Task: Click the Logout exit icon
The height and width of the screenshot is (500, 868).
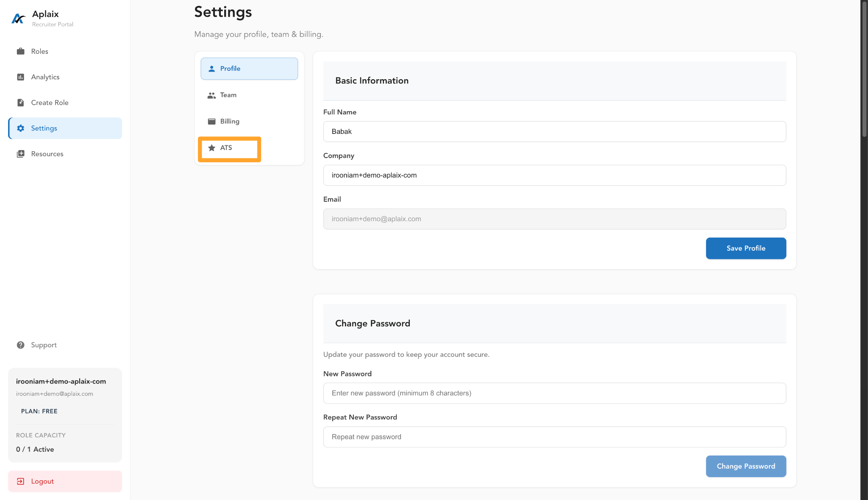Action: [x=20, y=481]
